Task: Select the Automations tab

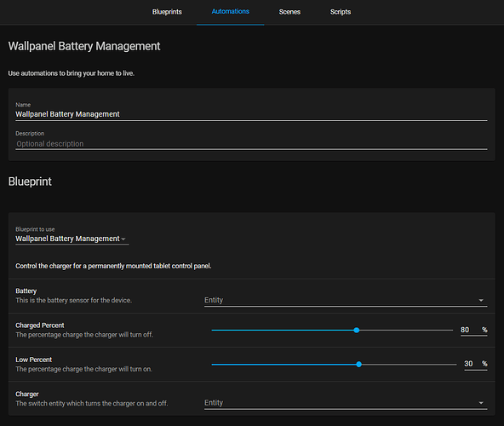Action: (x=230, y=12)
